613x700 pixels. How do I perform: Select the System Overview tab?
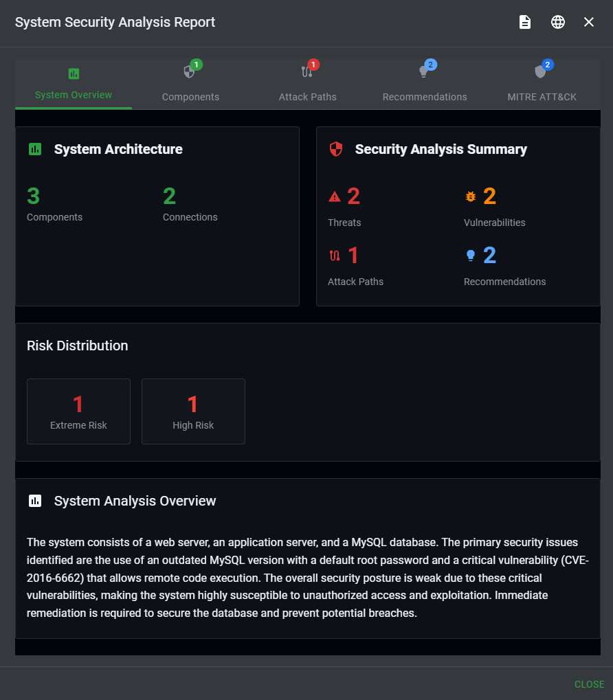pyautogui.click(x=74, y=84)
